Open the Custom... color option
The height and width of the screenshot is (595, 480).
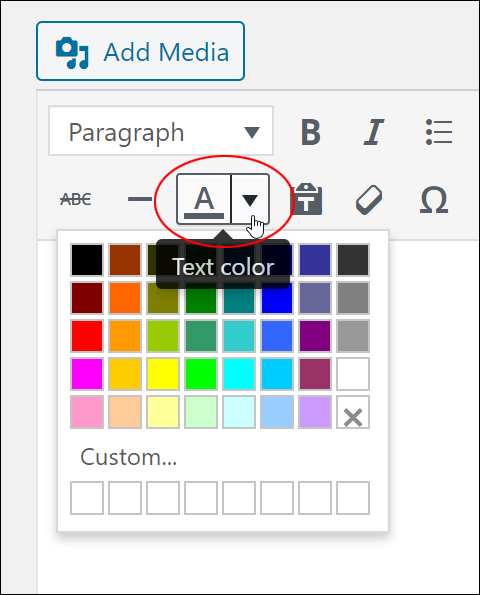(x=128, y=457)
